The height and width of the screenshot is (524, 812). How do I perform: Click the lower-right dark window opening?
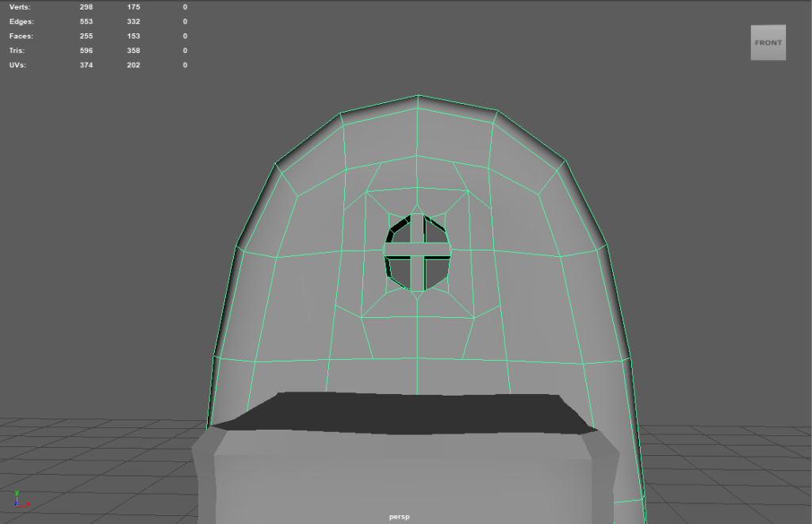point(436,272)
